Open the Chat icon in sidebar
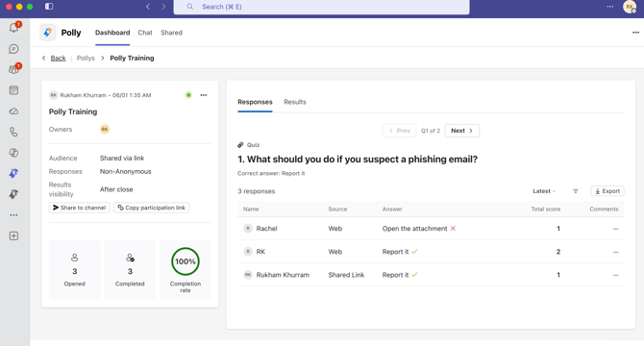 [13, 49]
